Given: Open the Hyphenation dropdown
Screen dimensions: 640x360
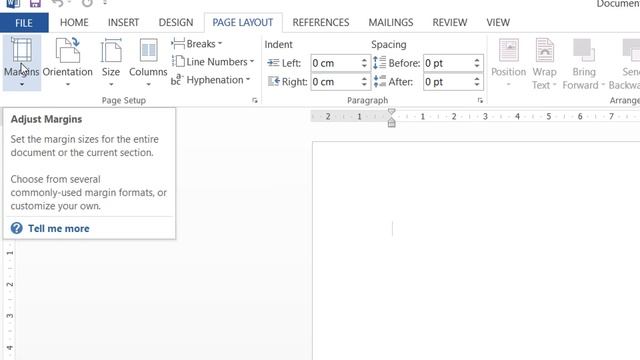Looking at the screenshot, I should (x=211, y=80).
